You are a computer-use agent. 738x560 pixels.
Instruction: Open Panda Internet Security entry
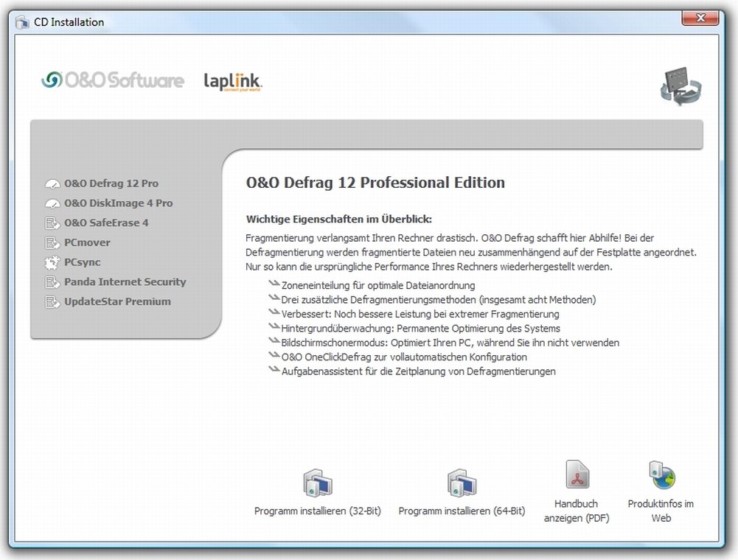pos(125,282)
